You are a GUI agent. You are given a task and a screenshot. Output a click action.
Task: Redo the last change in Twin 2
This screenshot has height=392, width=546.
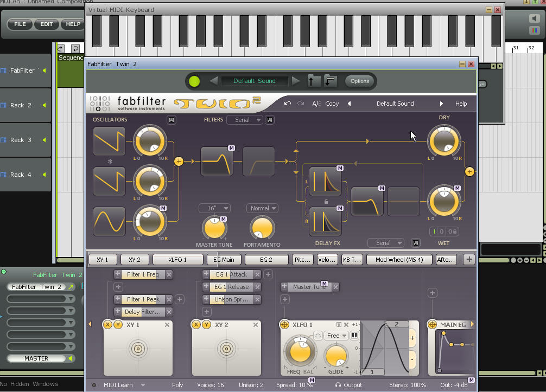(301, 104)
